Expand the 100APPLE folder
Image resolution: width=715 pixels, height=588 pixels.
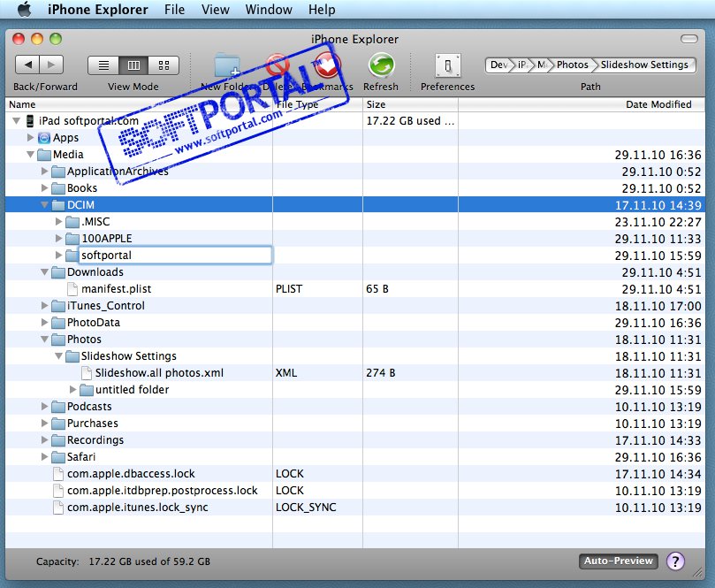(x=58, y=238)
